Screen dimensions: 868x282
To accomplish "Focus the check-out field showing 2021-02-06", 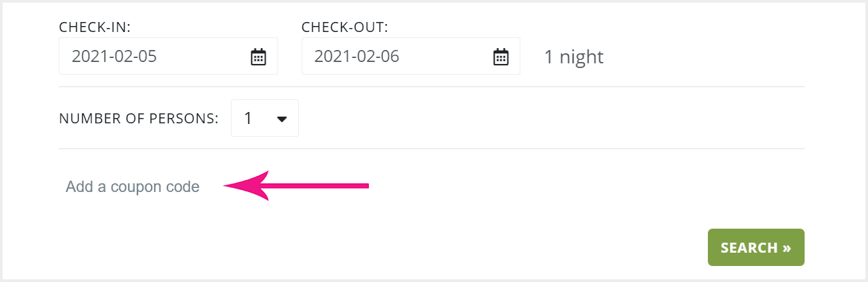I will (411, 56).
